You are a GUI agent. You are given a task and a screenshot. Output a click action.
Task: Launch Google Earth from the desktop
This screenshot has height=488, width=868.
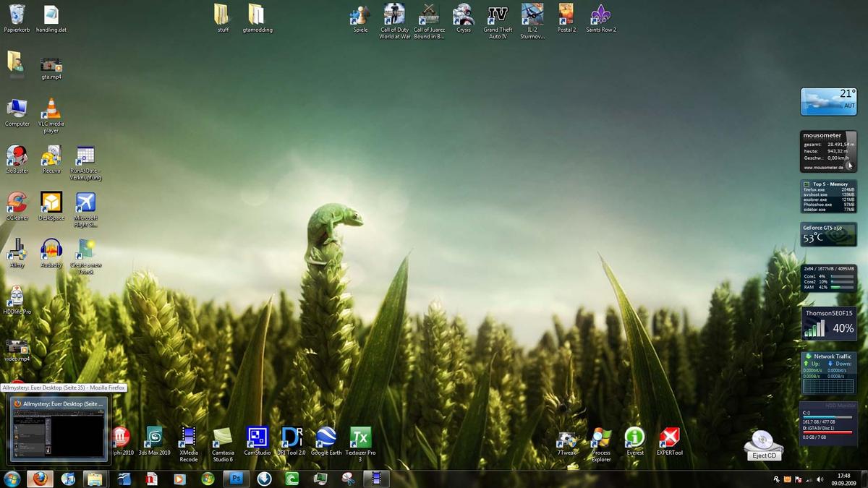point(325,437)
